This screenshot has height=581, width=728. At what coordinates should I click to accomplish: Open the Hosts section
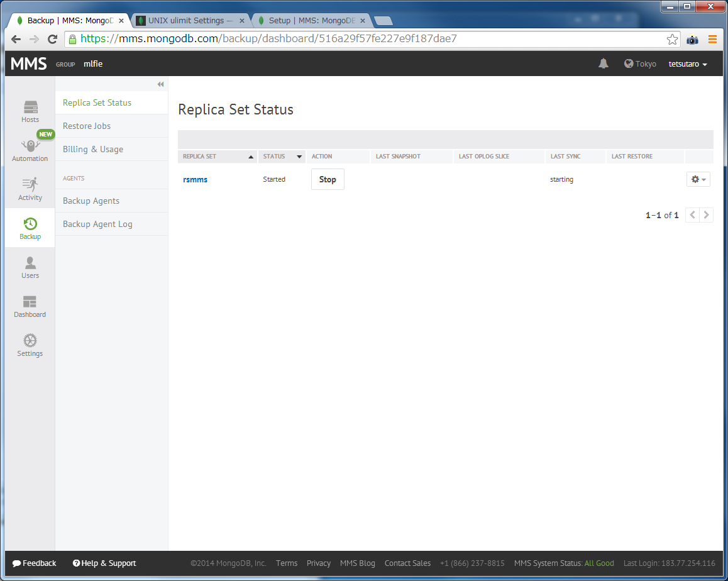pyautogui.click(x=30, y=111)
